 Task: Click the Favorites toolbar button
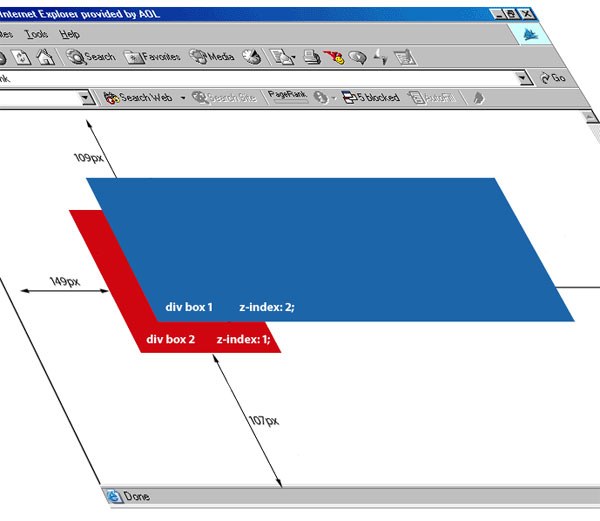coord(153,57)
